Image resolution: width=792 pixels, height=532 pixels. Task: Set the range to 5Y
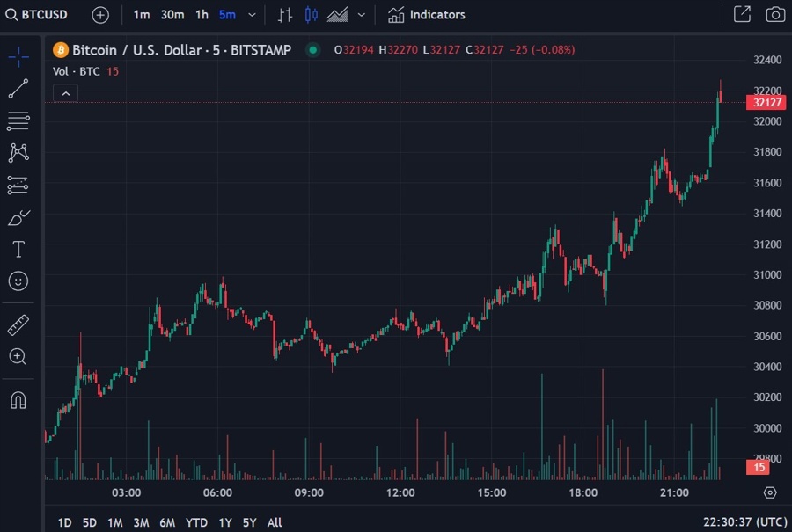[x=250, y=522]
